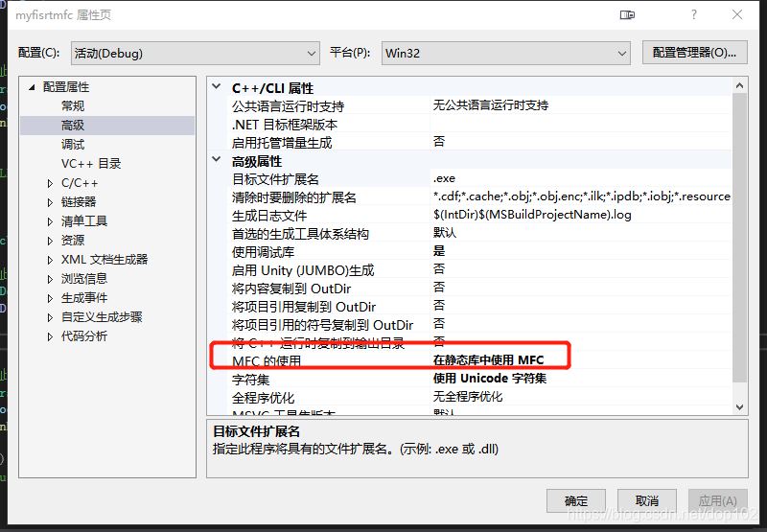
Task: Expand the 链接器 tree node arrow
Action: pos(50,202)
